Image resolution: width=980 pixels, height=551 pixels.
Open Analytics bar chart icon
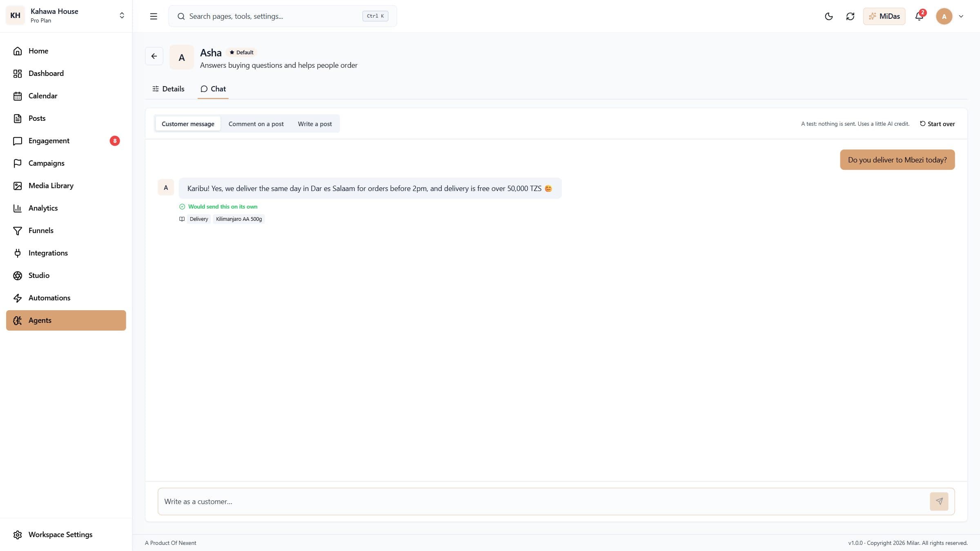[x=17, y=208]
